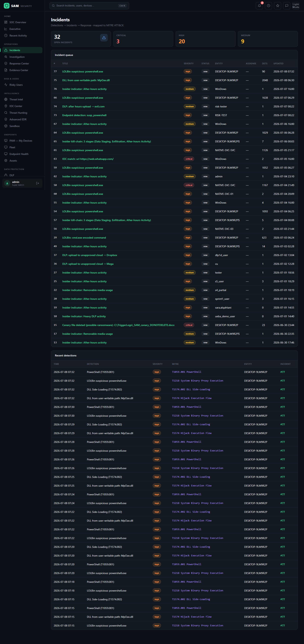Screen dimensions: 304x644
Task: Click the admin logout icon
Action: [x=38, y=183]
